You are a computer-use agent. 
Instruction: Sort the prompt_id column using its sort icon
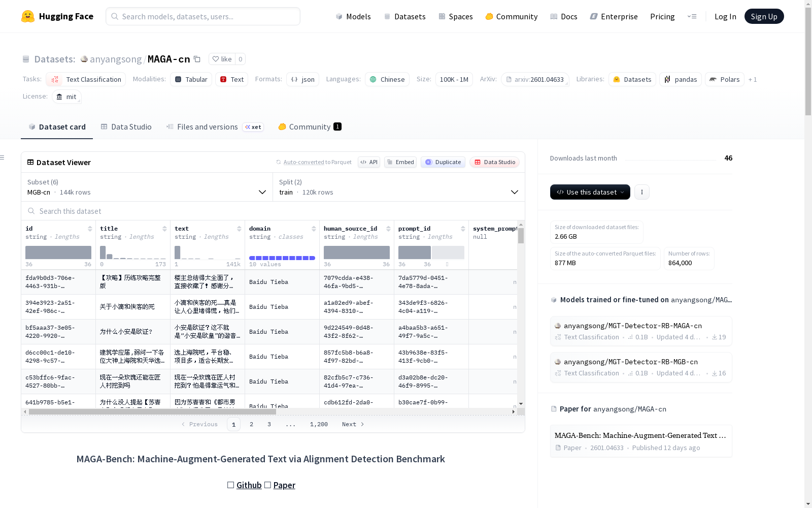[x=463, y=229]
